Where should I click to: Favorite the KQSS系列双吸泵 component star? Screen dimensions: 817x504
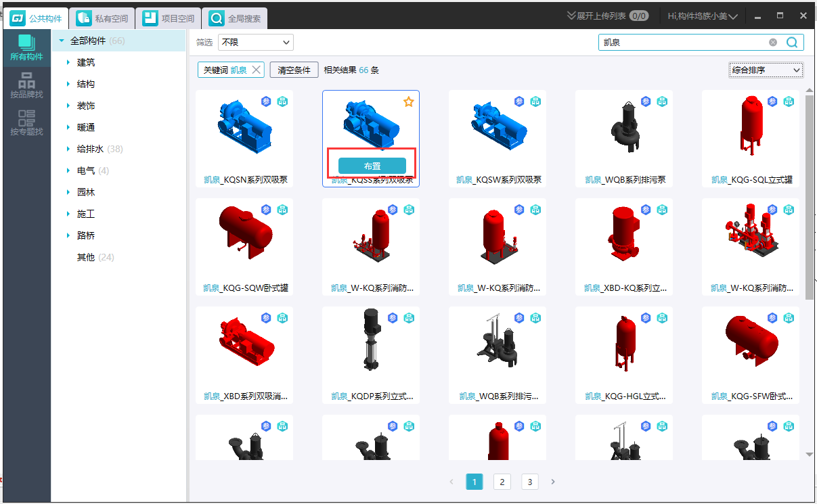click(408, 101)
